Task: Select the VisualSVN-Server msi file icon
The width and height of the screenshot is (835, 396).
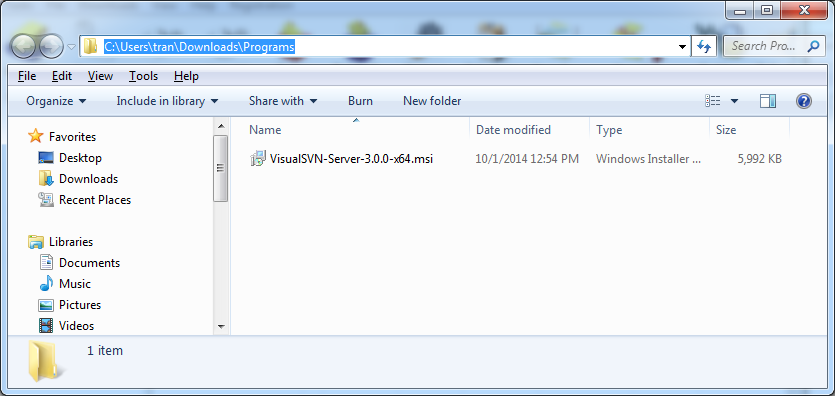Action: (x=258, y=159)
